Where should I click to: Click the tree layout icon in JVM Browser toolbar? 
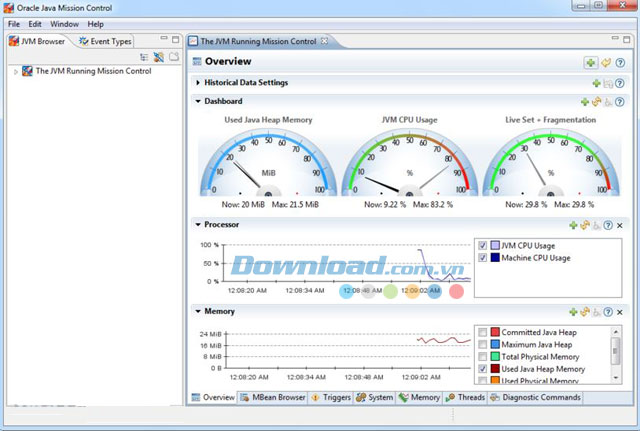click(144, 57)
